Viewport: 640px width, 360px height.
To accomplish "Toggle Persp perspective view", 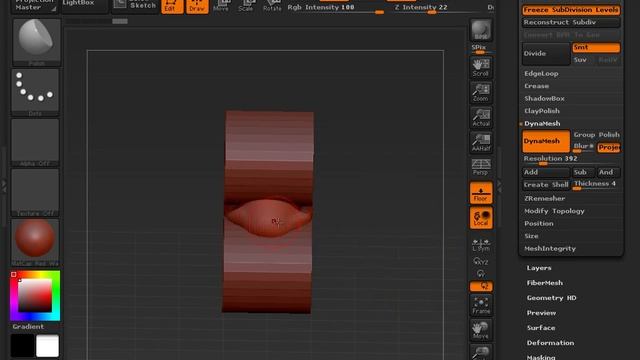I will 481,167.
